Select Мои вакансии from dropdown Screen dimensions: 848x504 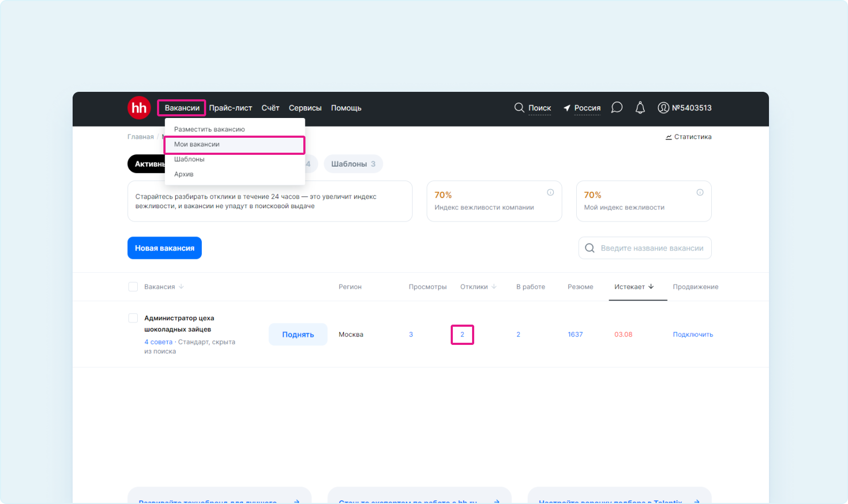pos(235,145)
